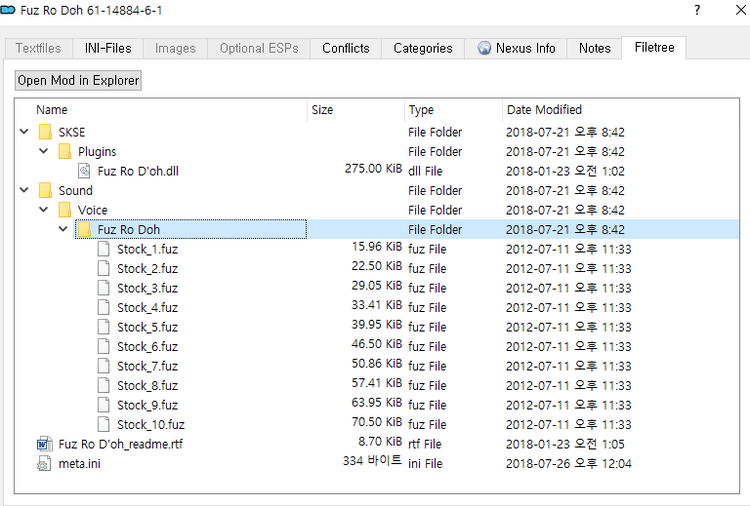The height and width of the screenshot is (506, 750).
Task: Open the INI-Files tab
Action: (x=108, y=48)
